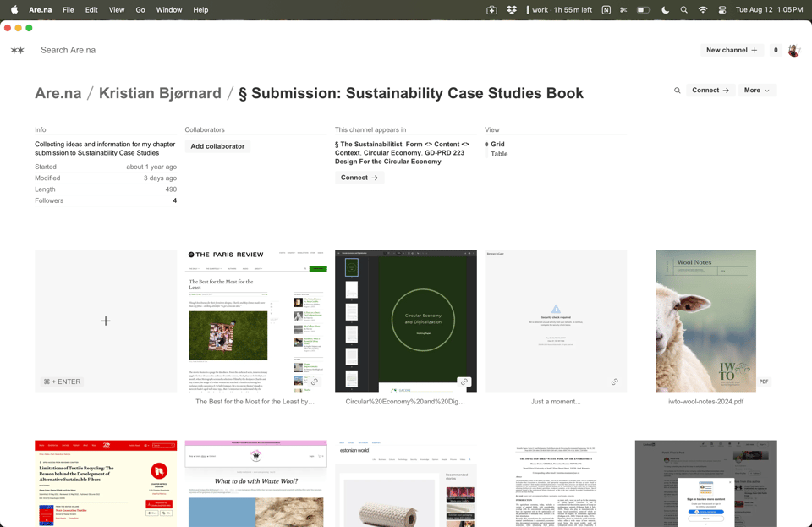Click the PDF badge on wool notes block

tap(764, 382)
